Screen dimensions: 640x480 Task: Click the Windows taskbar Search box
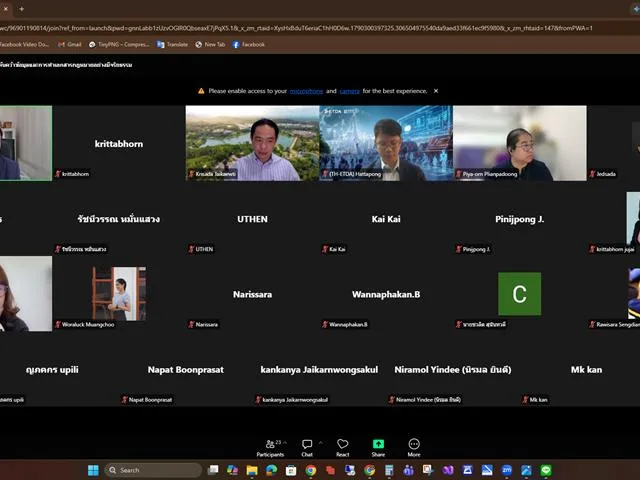pos(153,470)
